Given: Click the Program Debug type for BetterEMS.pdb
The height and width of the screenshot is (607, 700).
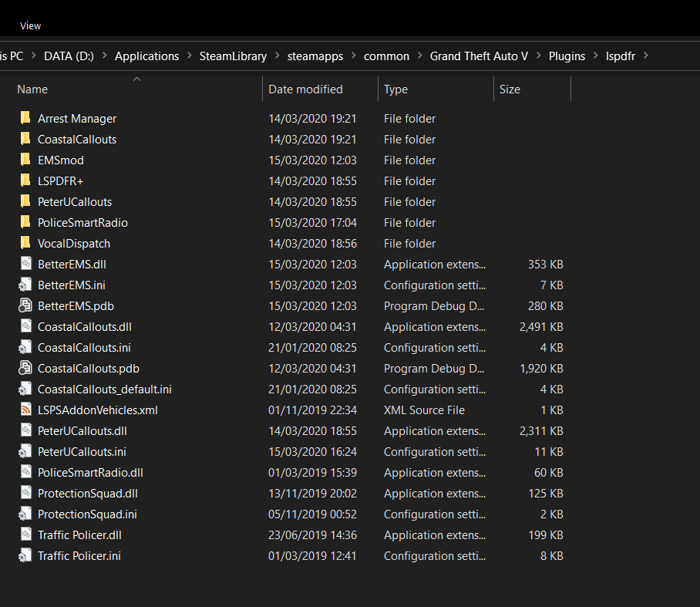Looking at the screenshot, I should tap(434, 306).
